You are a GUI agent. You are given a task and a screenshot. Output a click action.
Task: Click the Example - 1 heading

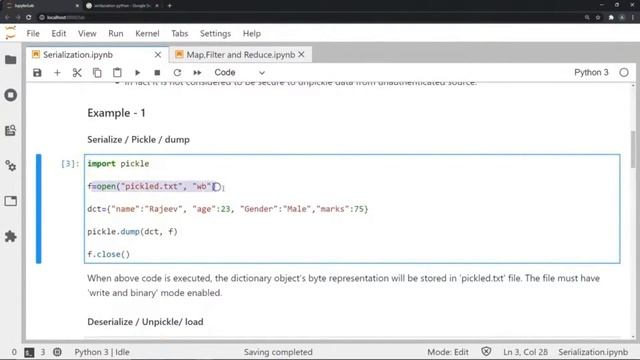(116, 113)
